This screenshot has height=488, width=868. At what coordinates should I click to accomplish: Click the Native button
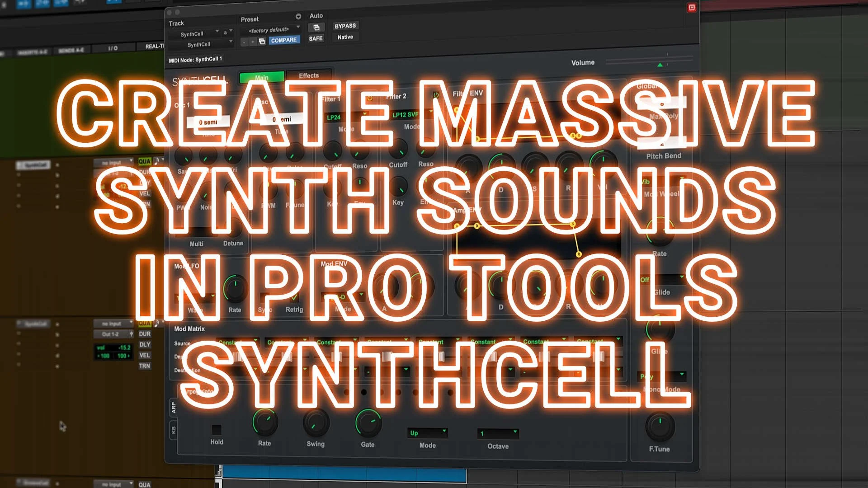[345, 38]
